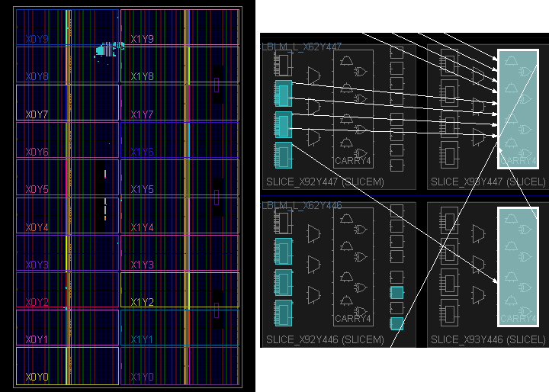The height and width of the screenshot is (392, 549).
Task: Select the CLBLM_L_X62Y446 tile label
Action: [x=302, y=206]
